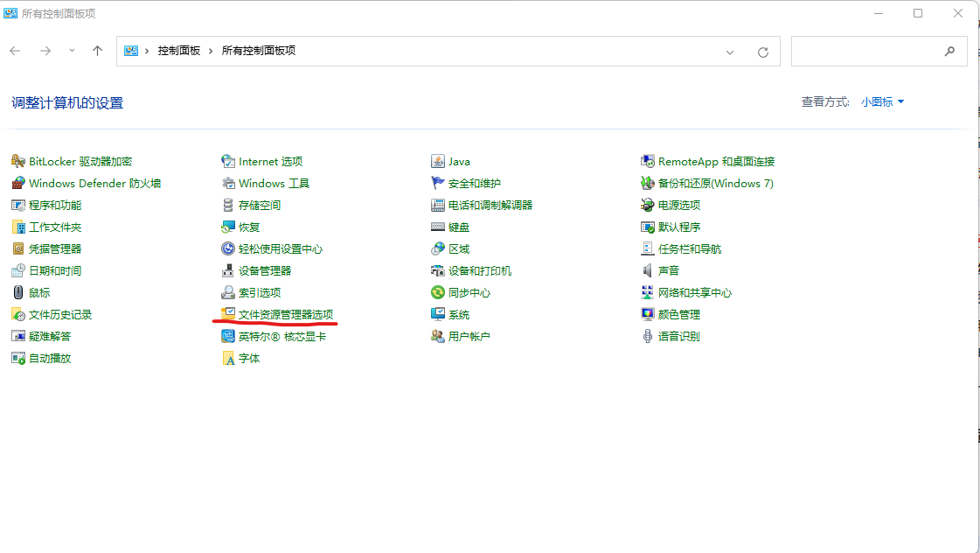Click the 声音 speaker icon

pyautogui.click(x=648, y=270)
